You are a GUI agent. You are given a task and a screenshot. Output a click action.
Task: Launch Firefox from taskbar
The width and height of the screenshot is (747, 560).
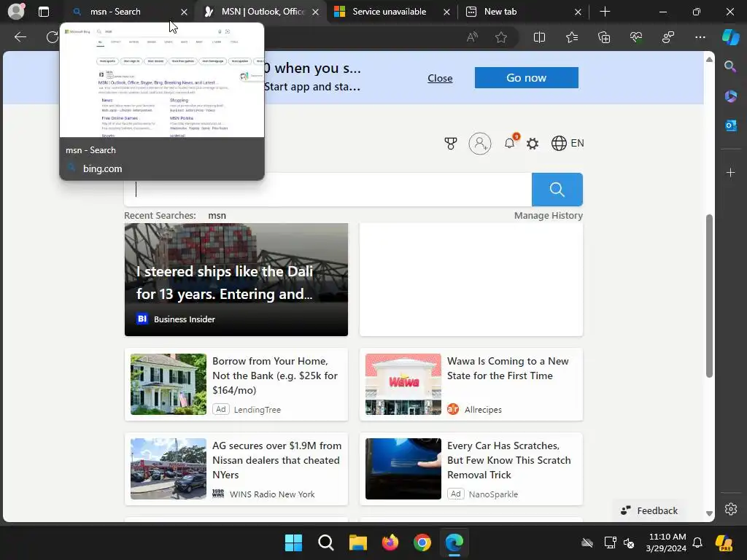click(x=390, y=542)
